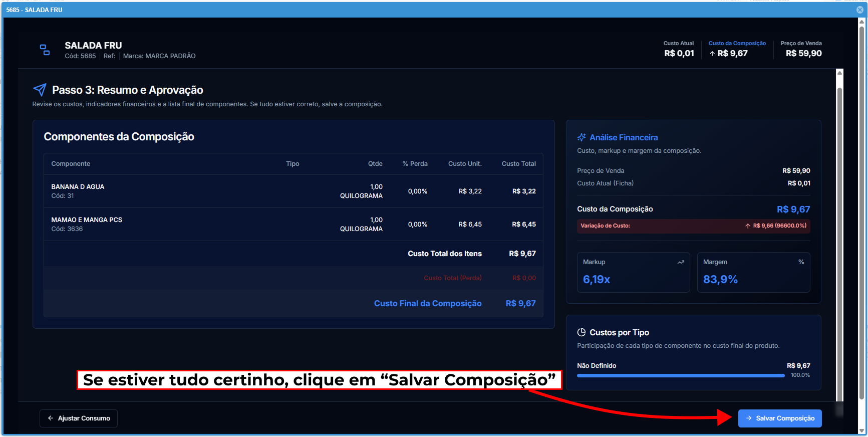Click the percent icon in Margem card
The width and height of the screenshot is (868, 437).
pos(801,262)
